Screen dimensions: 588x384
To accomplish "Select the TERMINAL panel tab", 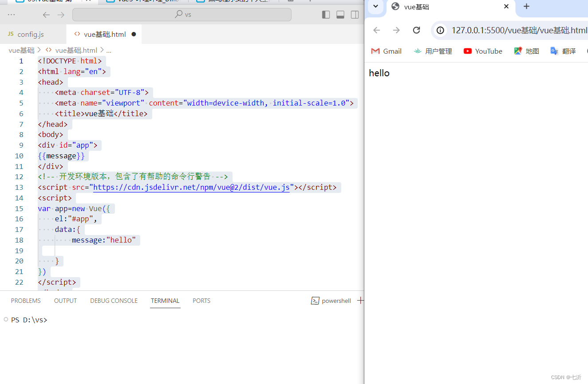I will (x=165, y=301).
